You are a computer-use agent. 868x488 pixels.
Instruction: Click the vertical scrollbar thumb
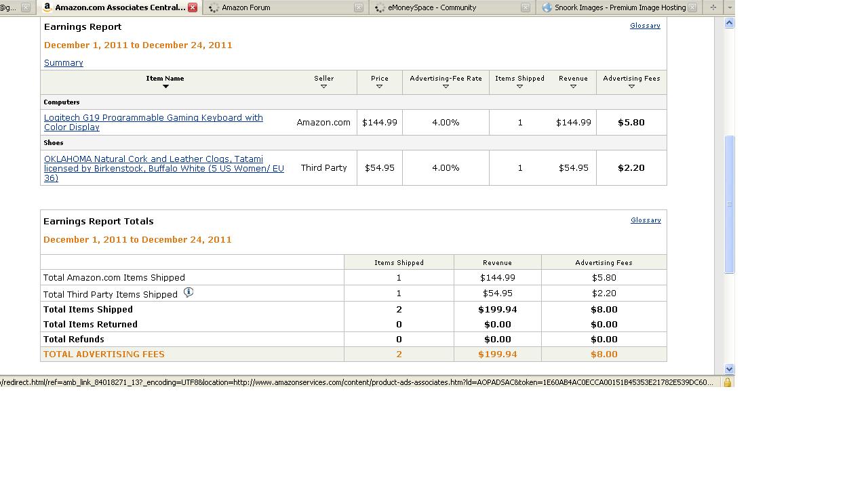(730, 204)
